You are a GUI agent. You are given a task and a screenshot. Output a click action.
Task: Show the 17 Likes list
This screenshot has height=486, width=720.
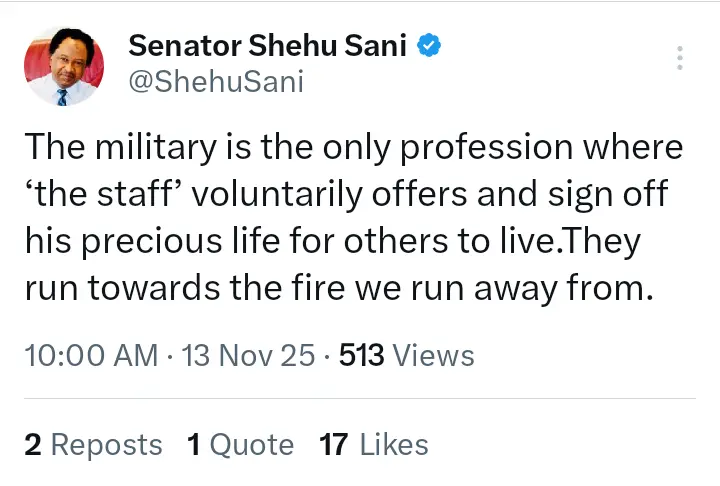click(373, 444)
